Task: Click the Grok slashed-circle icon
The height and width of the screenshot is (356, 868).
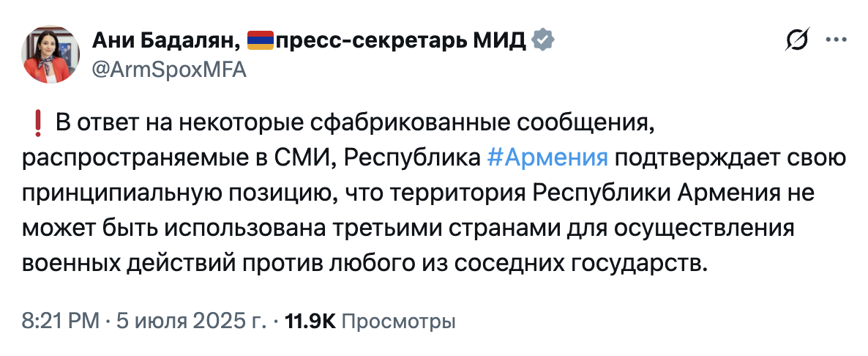Action: pos(798,40)
